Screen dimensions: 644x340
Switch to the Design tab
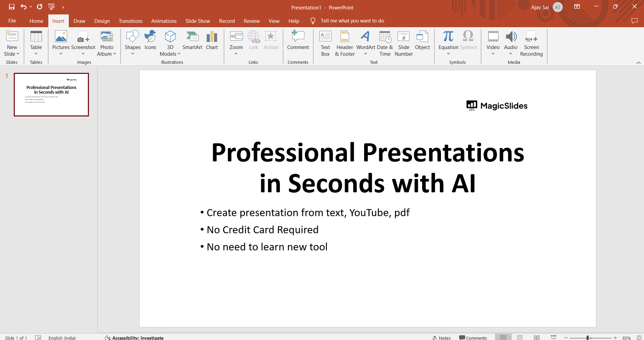tap(102, 21)
